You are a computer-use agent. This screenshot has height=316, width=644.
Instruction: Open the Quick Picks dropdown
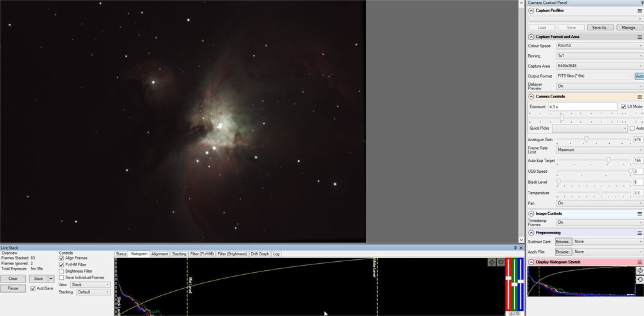click(x=589, y=128)
